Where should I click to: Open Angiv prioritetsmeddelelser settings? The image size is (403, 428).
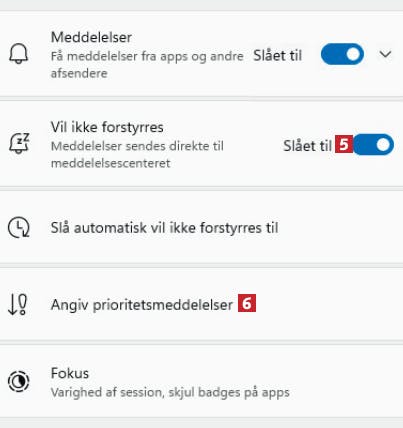201,304
